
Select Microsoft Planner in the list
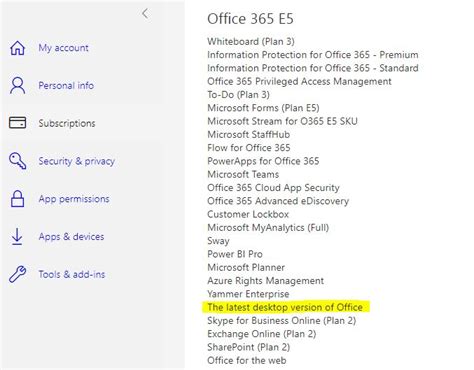click(246, 267)
